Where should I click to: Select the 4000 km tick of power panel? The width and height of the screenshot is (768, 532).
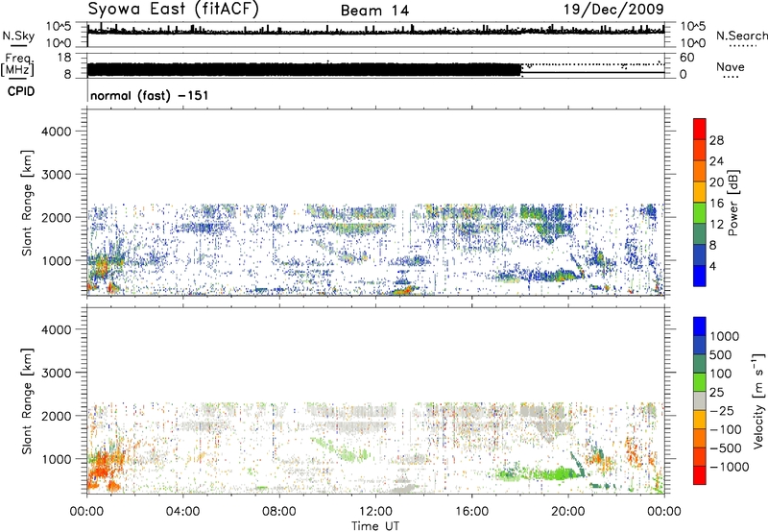click(x=56, y=132)
